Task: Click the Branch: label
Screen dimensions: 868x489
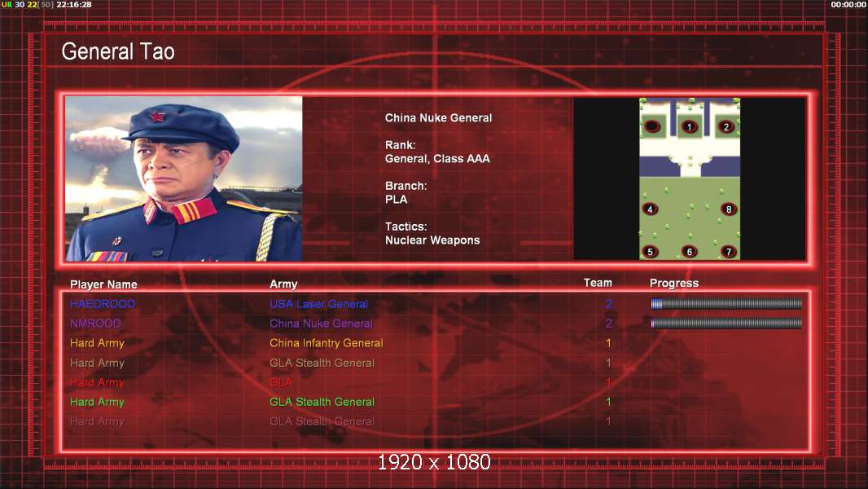Action: tap(406, 186)
